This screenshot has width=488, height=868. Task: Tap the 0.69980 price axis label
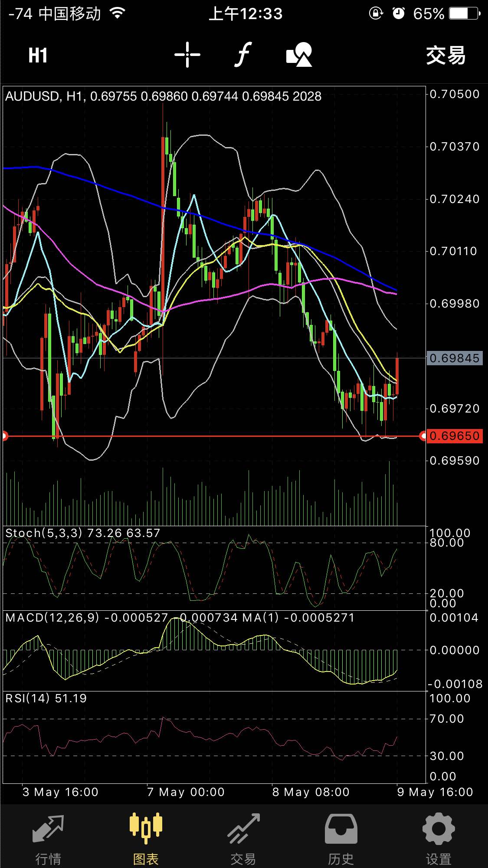[455, 304]
